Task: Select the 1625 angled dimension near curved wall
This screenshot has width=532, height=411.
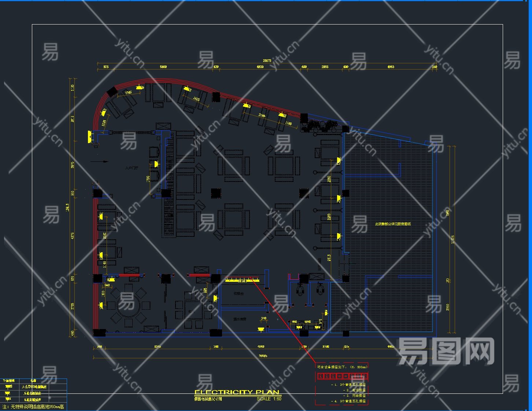Action: 196,99
